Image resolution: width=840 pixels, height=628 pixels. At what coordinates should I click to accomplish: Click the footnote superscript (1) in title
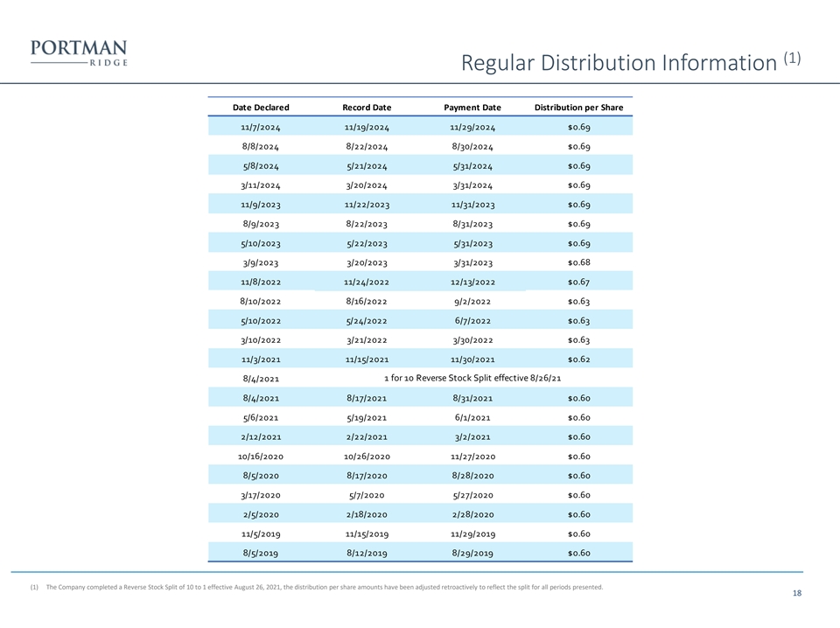coord(793,58)
